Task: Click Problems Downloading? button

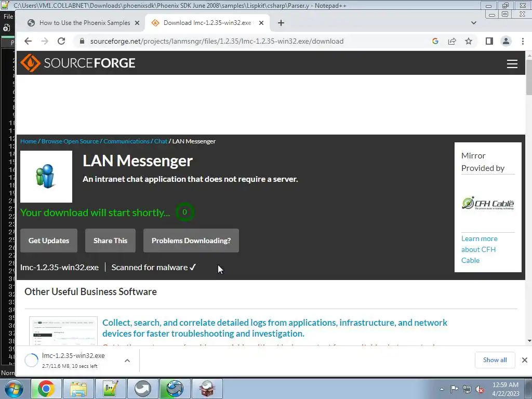Action: [x=191, y=241]
